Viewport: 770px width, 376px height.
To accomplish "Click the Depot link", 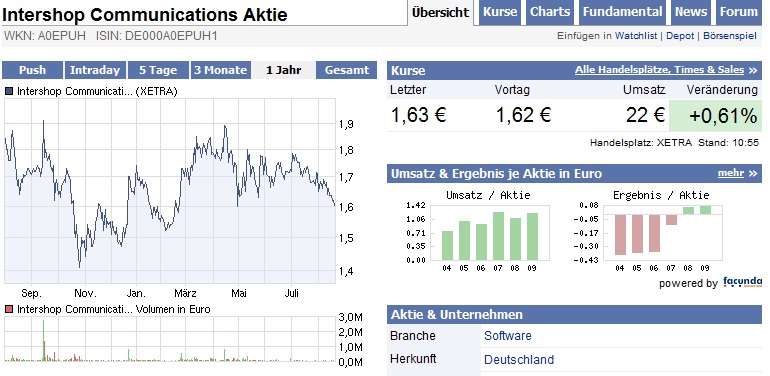I will [680, 36].
